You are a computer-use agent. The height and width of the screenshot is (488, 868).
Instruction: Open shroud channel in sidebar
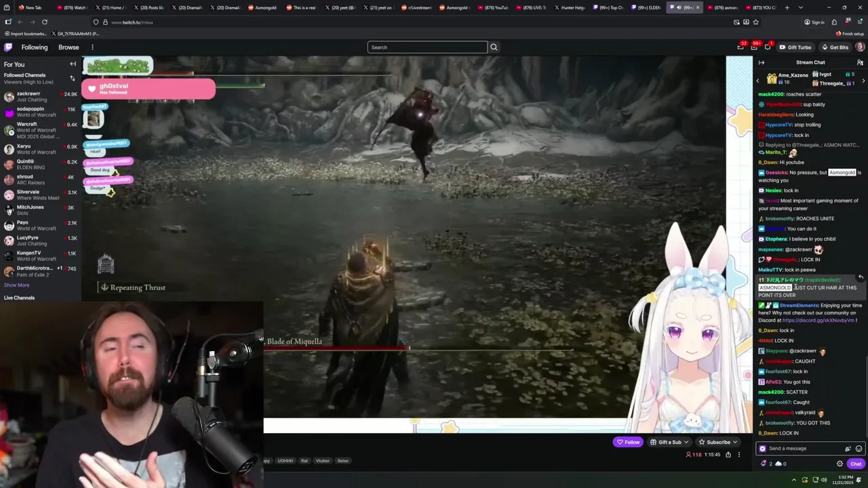(41, 180)
